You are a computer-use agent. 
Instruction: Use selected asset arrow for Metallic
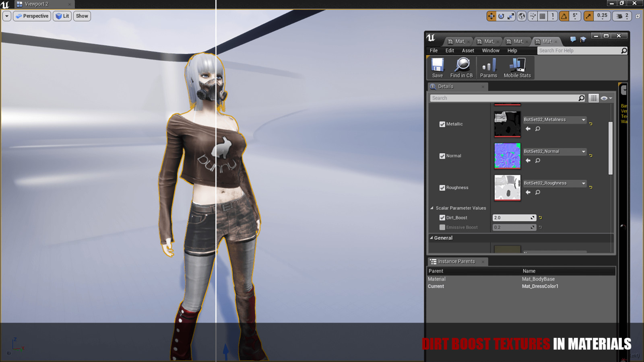(528, 129)
